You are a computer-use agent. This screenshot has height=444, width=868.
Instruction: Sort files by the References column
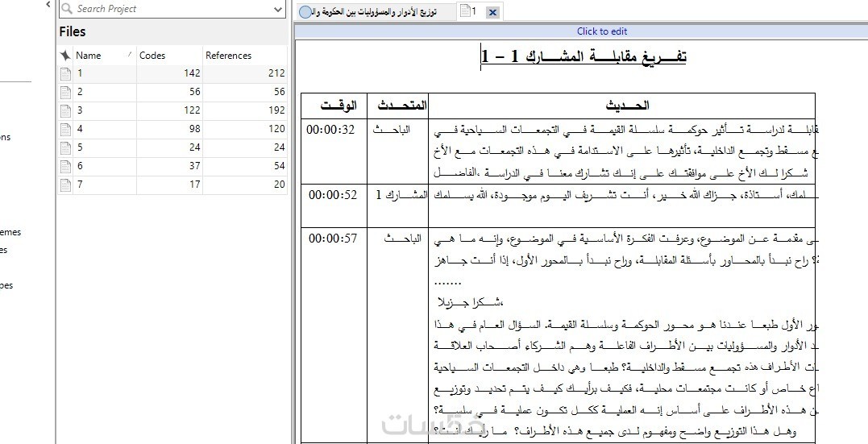point(245,56)
